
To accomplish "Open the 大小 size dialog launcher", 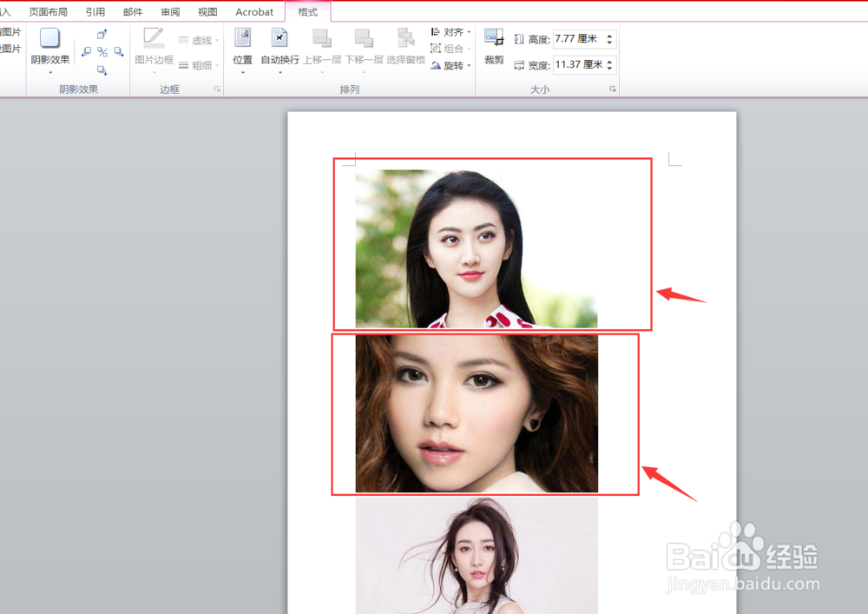I will coord(612,89).
